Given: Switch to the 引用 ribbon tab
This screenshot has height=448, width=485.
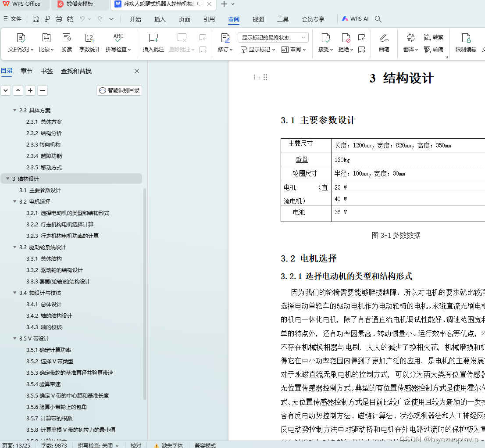Looking at the screenshot, I should click(209, 19).
